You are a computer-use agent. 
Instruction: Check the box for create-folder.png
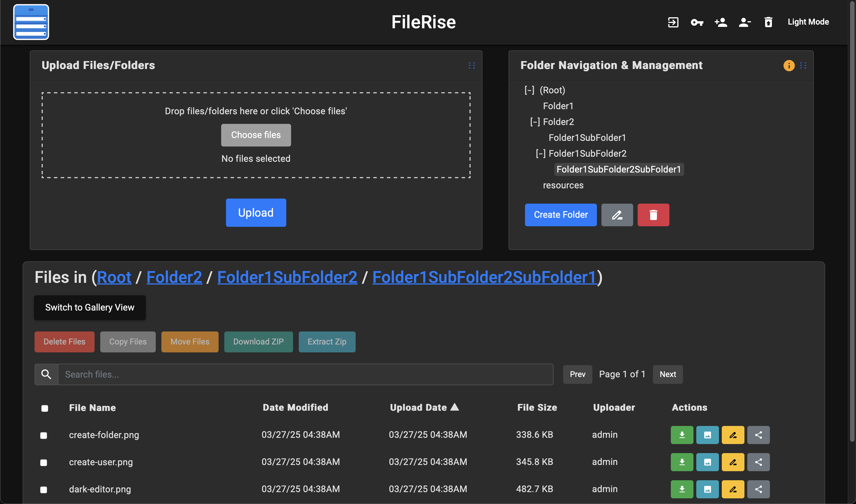pyautogui.click(x=44, y=435)
